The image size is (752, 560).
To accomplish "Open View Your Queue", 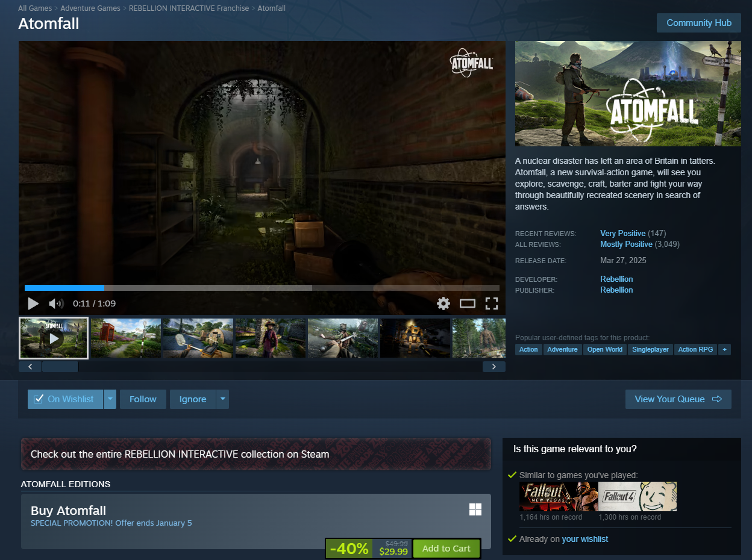I will (x=678, y=399).
